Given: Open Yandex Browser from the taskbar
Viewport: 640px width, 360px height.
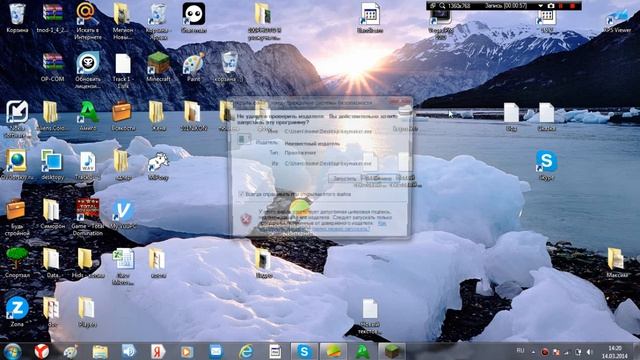Looking at the screenshot, I should [41, 351].
